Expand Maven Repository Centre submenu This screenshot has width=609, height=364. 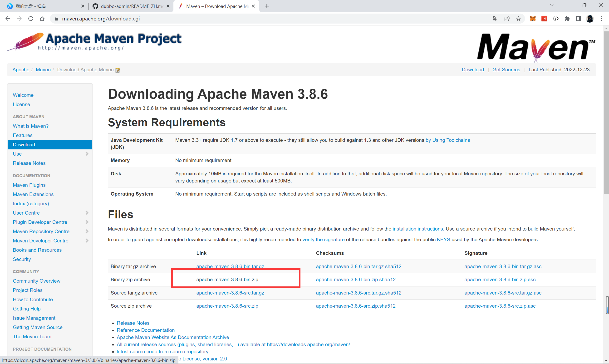pos(87,231)
